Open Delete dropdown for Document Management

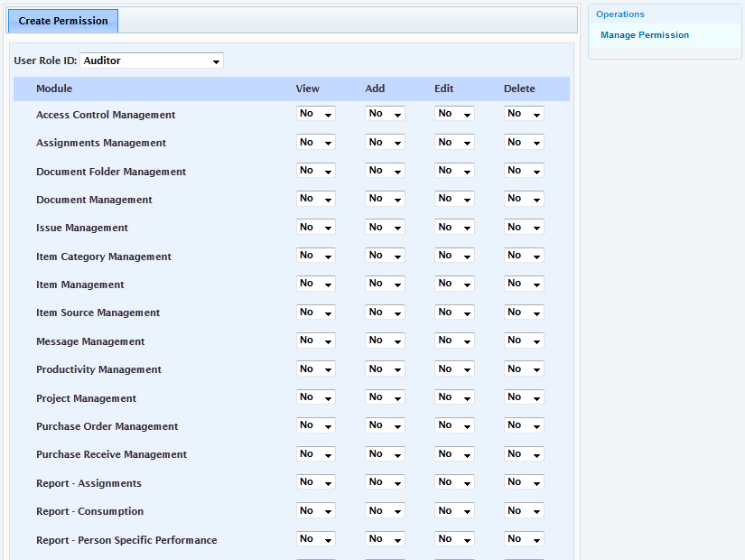pyautogui.click(x=523, y=199)
